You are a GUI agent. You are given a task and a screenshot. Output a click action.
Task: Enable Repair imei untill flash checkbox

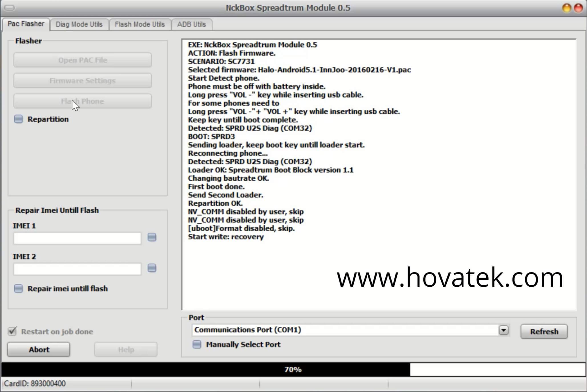click(x=19, y=289)
